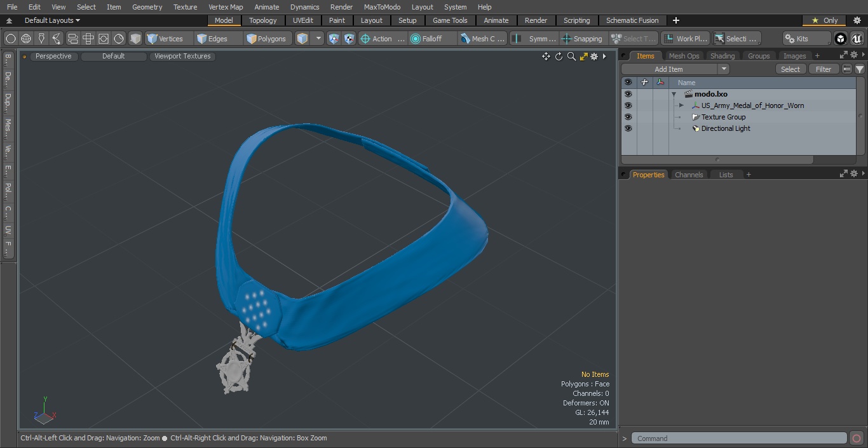Screen dimensions: 868x448
Task: Switch to the UVEdit layout tab
Action: tap(303, 20)
